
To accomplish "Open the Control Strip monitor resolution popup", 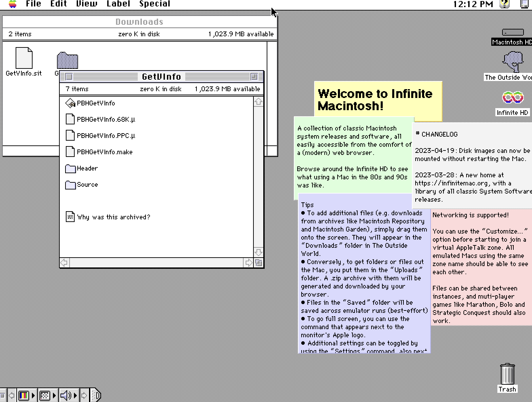I will point(47,395).
